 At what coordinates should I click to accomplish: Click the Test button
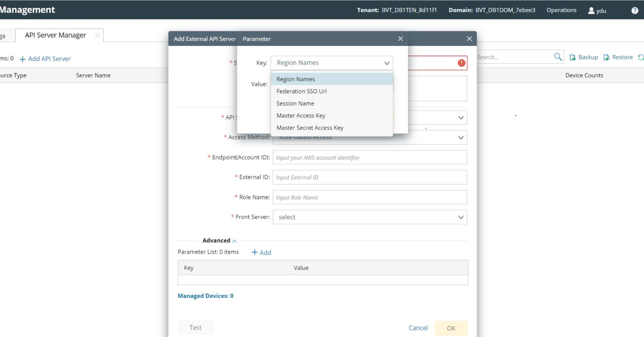[x=195, y=327]
